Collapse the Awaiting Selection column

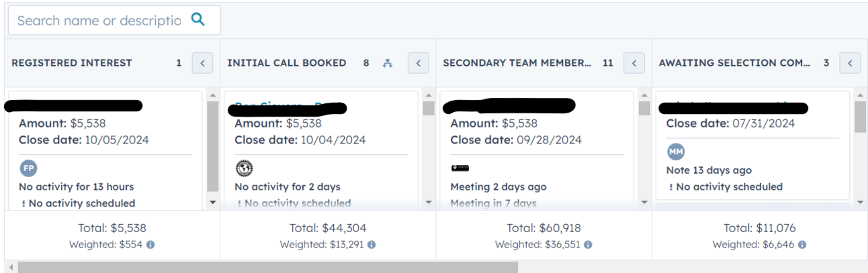[x=849, y=63]
